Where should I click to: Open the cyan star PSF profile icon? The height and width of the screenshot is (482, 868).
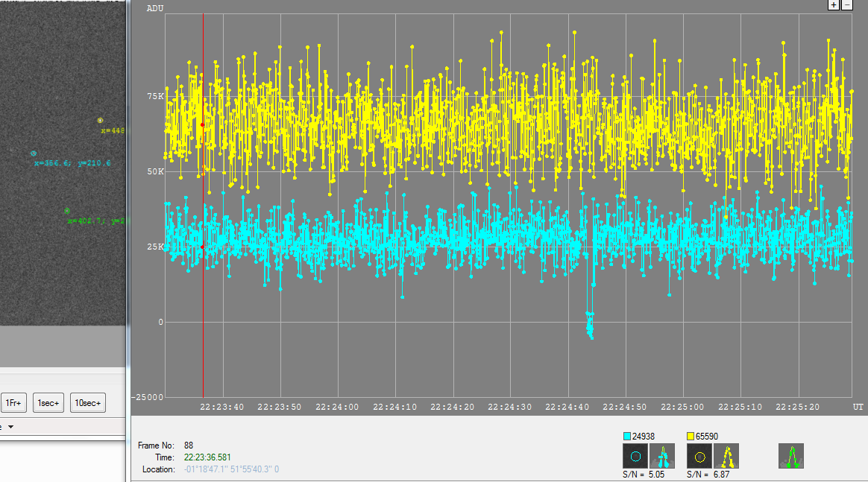662,456
